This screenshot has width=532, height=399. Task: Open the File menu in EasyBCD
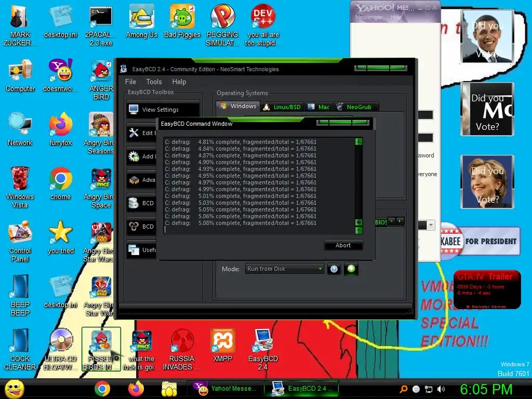130,82
